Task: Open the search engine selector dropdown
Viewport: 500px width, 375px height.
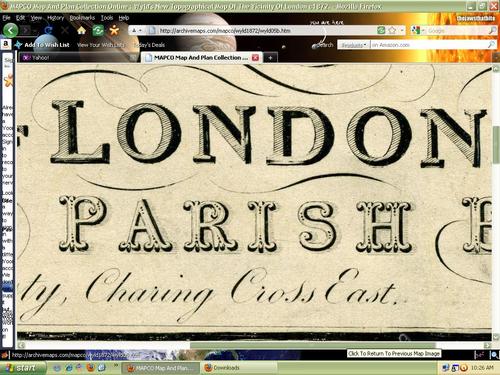Action: point(417,30)
